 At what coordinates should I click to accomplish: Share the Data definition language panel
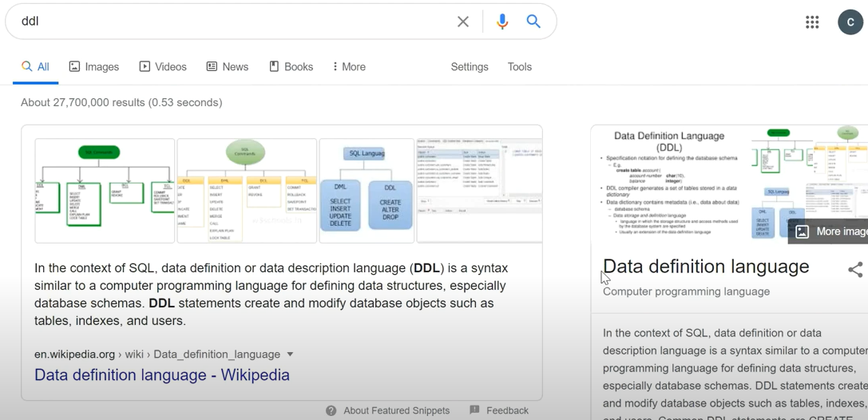point(855,270)
